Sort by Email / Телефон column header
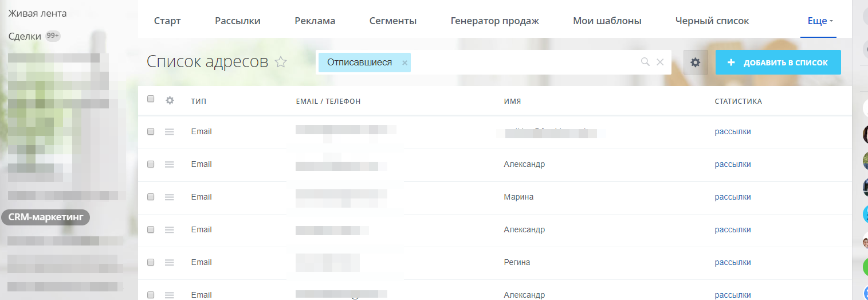The height and width of the screenshot is (300, 868). tap(328, 101)
